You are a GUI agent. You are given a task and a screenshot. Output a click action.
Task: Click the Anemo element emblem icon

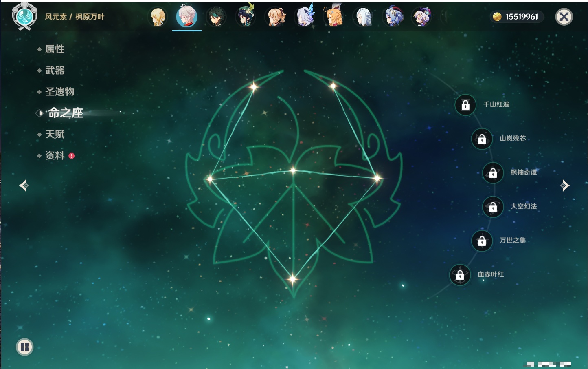tap(24, 16)
